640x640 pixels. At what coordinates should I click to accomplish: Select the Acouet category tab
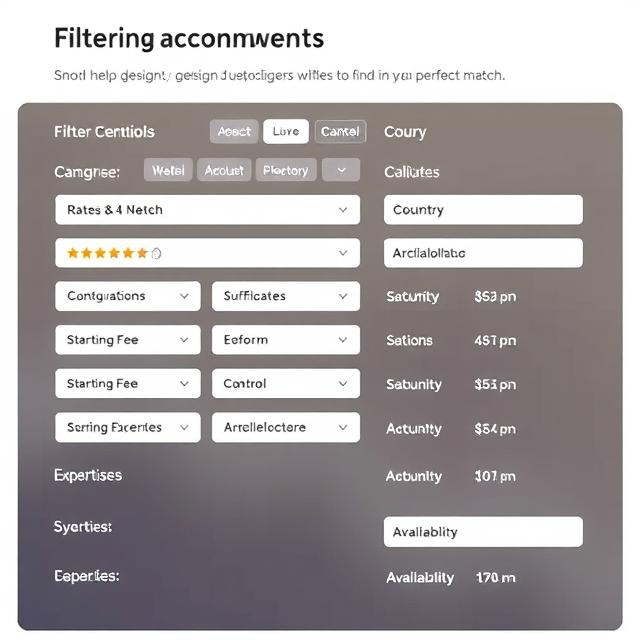pos(224,170)
